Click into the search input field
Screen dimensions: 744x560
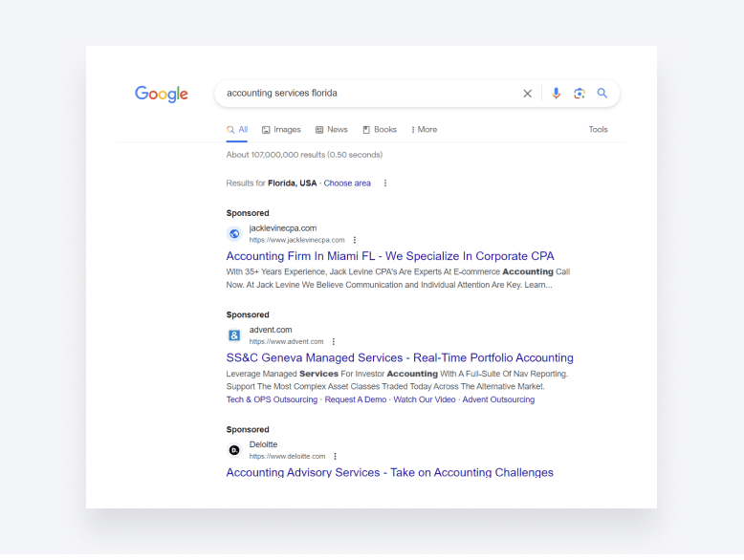pyautogui.click(x=363, y=94)
